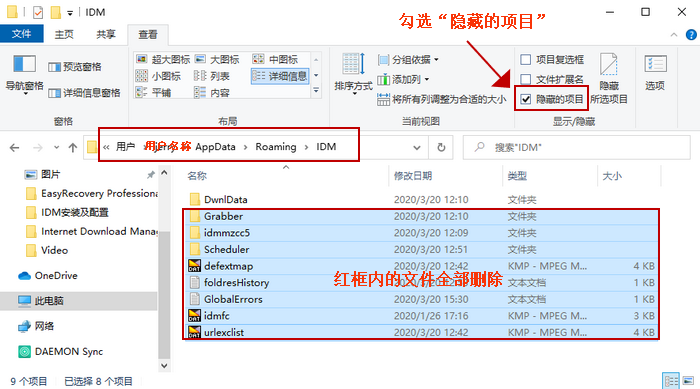Click the search IDM input box
Image resolution: width=700 pixels, height=389 pixels.
pos(577,147)
